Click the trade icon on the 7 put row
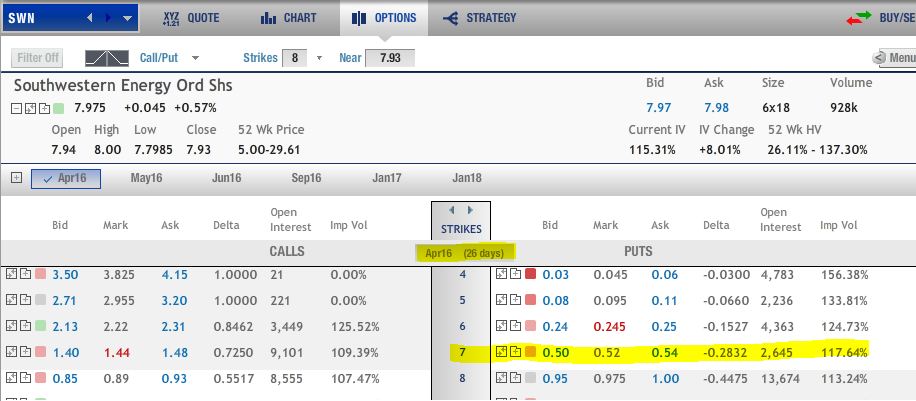 tap(500, 352)
